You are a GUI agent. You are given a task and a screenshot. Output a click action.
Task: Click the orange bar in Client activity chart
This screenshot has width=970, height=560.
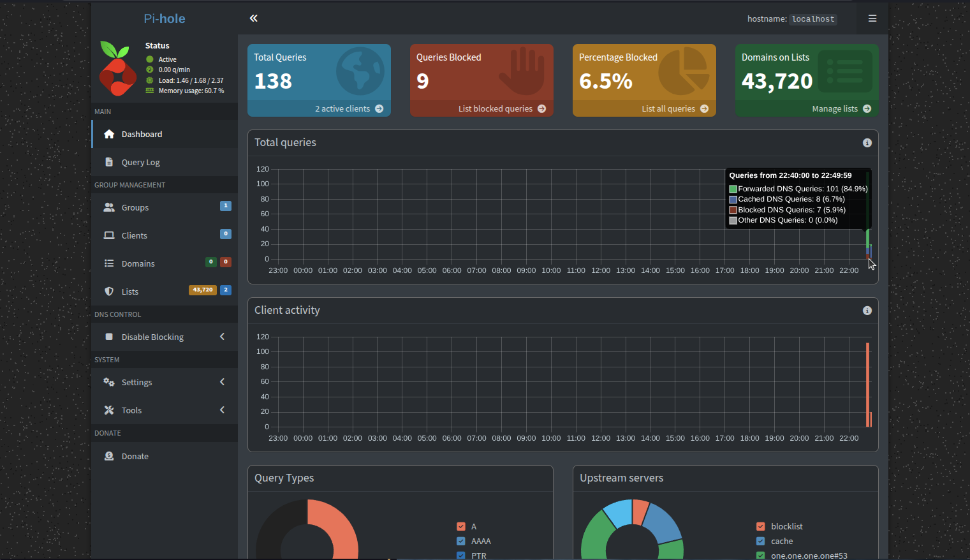click(x=867, y=383)
